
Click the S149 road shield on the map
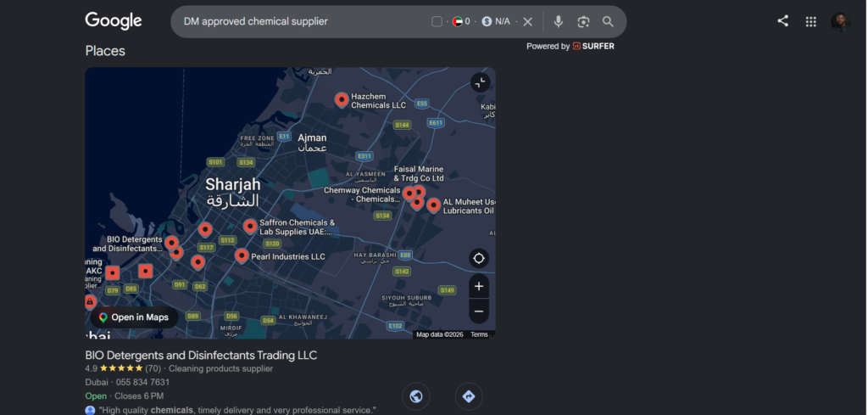click(x=447, y=290)
